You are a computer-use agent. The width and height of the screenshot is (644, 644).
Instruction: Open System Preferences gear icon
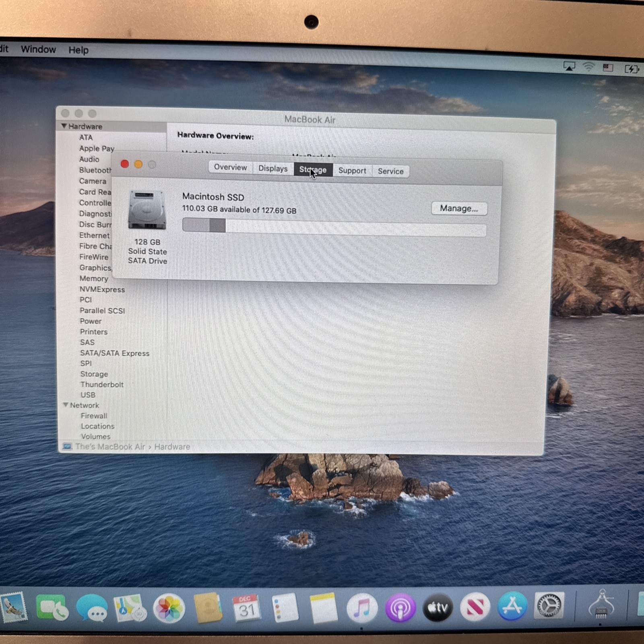tap(549, 605)
